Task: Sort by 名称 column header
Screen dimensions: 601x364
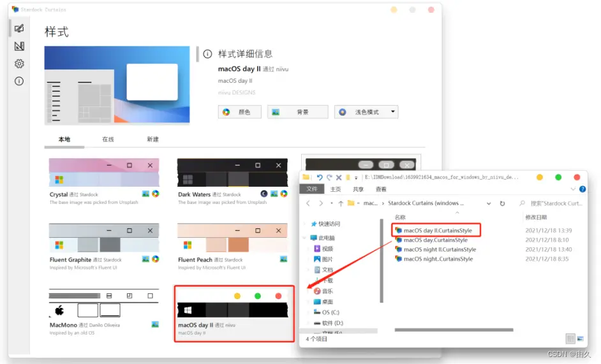Action: (400, 217)
